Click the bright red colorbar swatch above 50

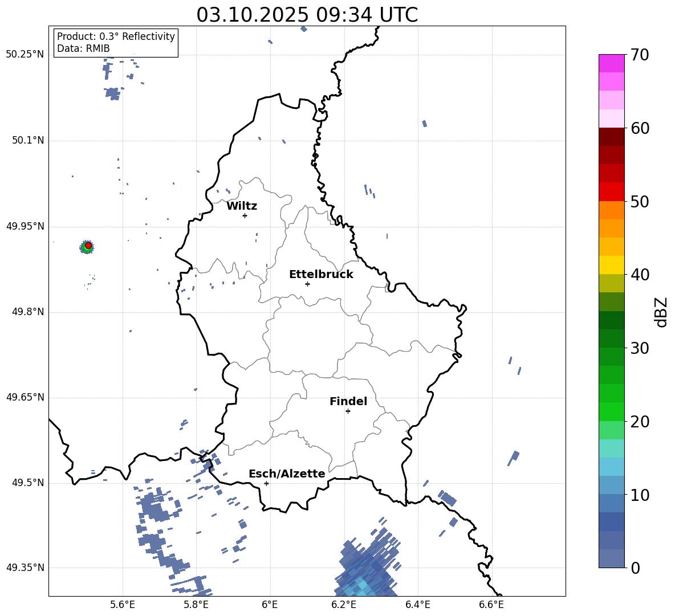pyautogui.click(x=611, y=192)
